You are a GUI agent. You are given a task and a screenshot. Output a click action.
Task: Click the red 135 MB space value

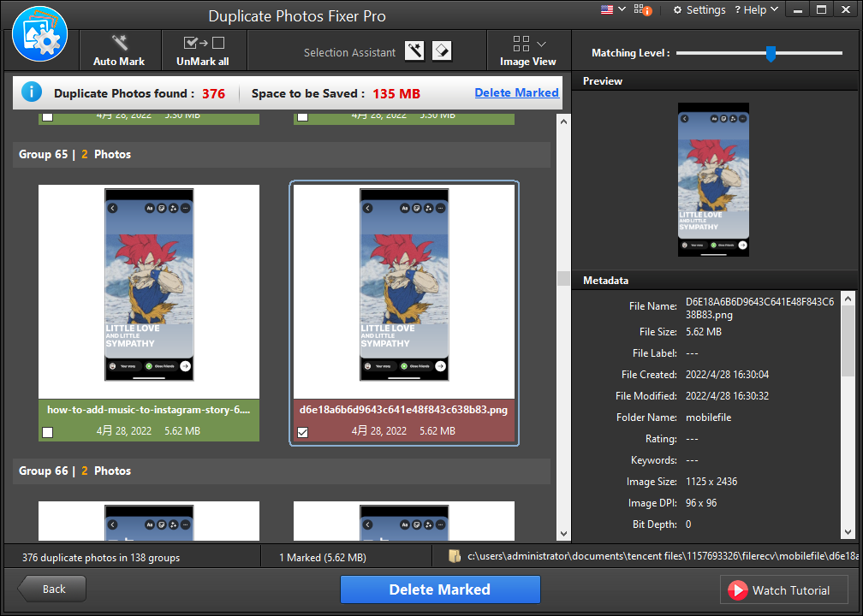click(x=396, y=93)
